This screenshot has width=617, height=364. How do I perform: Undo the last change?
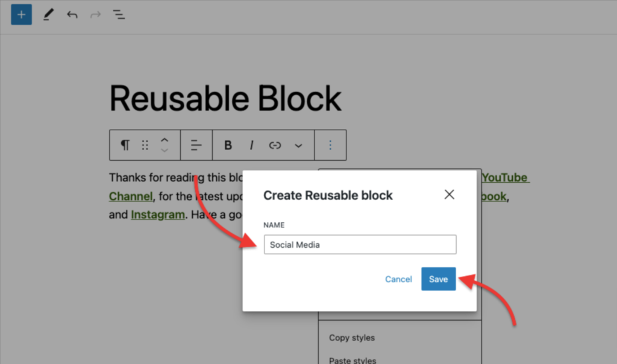(x=72, y=15)
